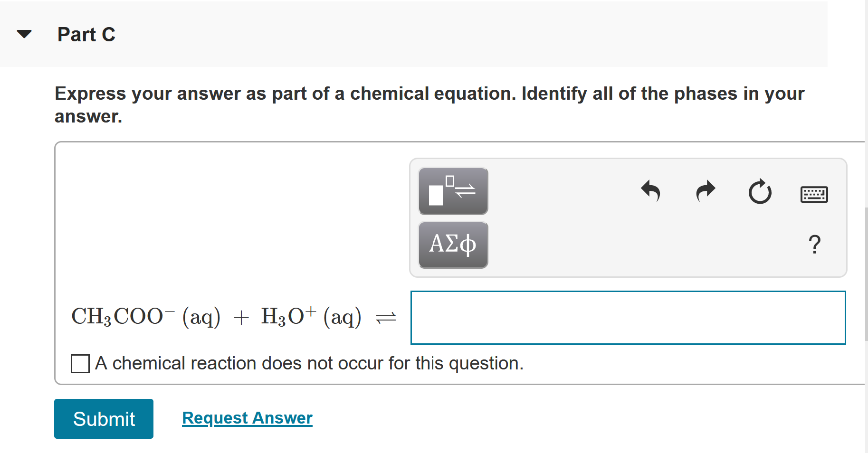Open the Greek symbols ΑΣφ palette
The height and width of the screenshot is (453, 868).
[x=452, y=245]
